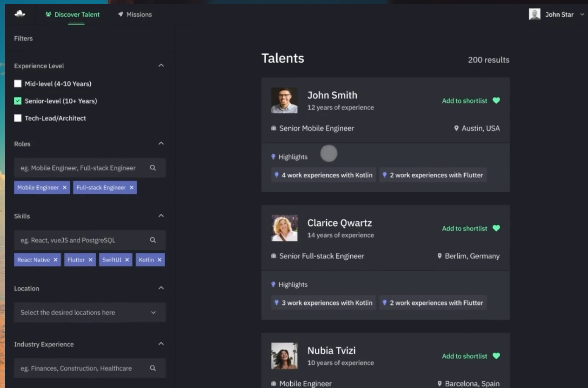Uncheck the Senior-level (10+ Years) checkbox
The width and height of the screenshot is (588, 388).
point(18,101)
